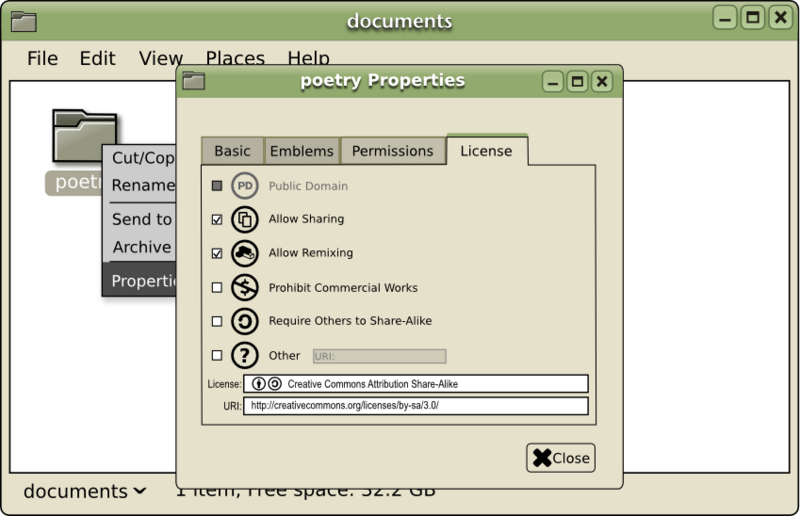Check Require Others to Share-Alike
This screenshot has width=800, height=516.
(217, 321)
